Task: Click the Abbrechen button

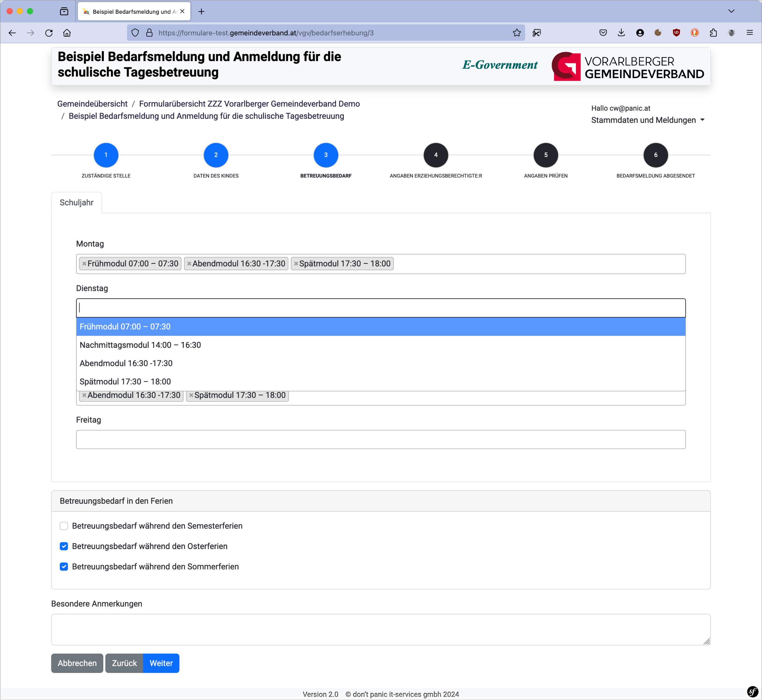Action: pos(77,664)
